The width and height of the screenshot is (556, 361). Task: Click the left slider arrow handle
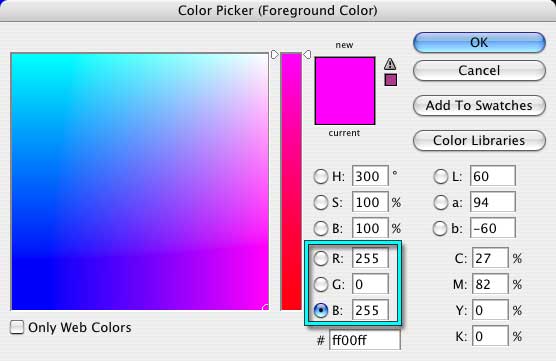pyautogui.click(x=274, y=55)
